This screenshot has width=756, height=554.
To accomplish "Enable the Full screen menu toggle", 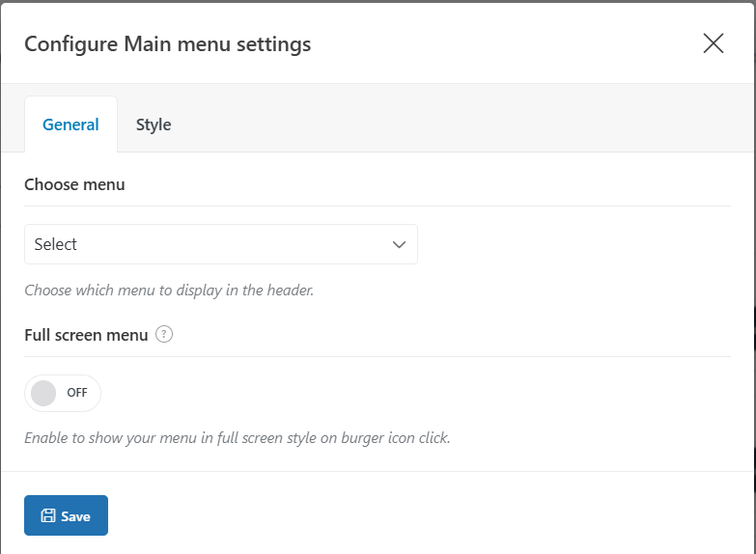I will pyautogui.click(x=63, y=393).
